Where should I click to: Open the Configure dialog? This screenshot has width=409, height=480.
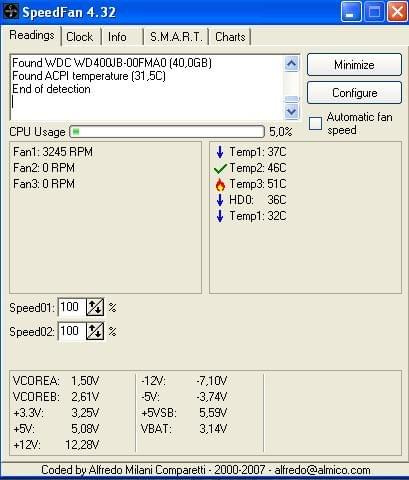pos(354,93)
